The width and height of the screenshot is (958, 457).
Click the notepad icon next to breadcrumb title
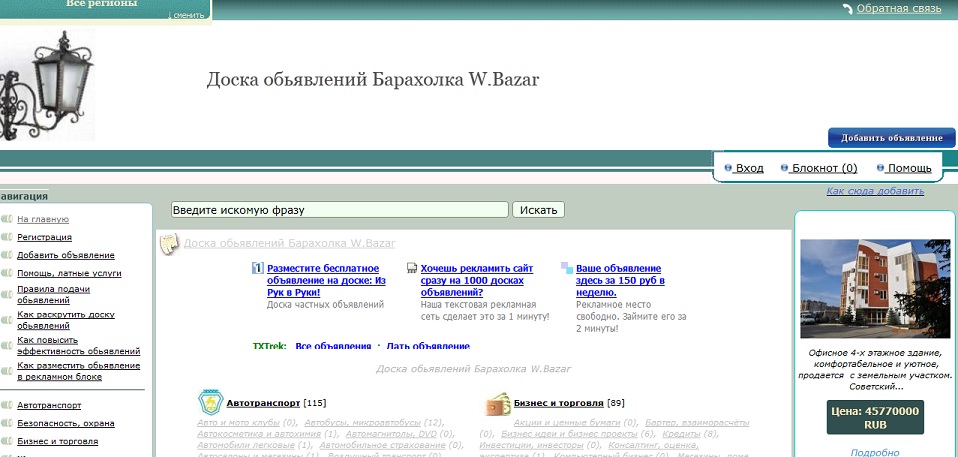tap(170, 243)
